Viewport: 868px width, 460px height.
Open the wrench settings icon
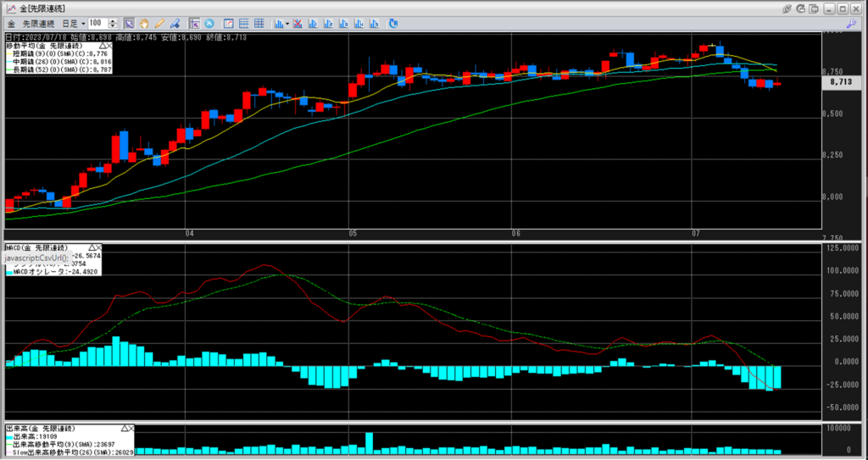(849, 23)
